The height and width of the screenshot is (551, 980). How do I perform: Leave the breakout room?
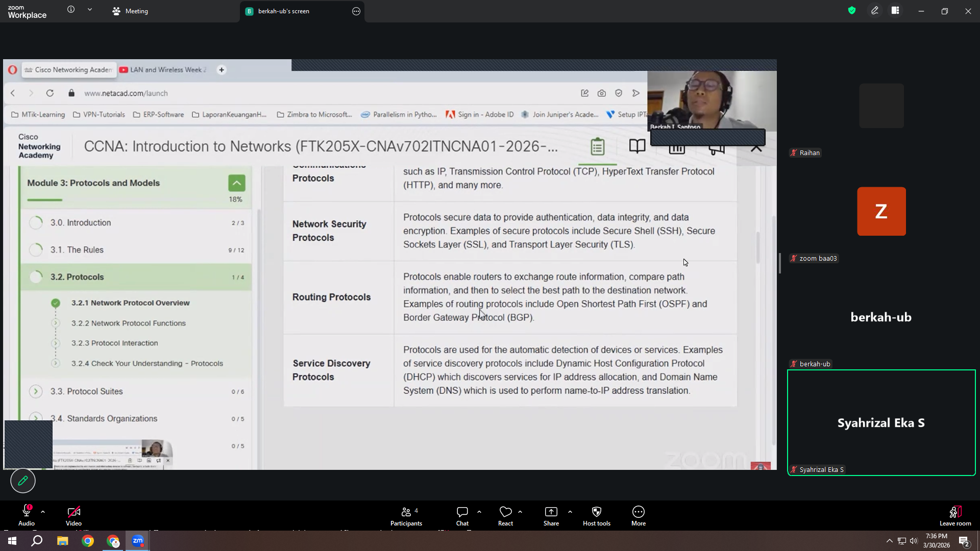[955, 515]
